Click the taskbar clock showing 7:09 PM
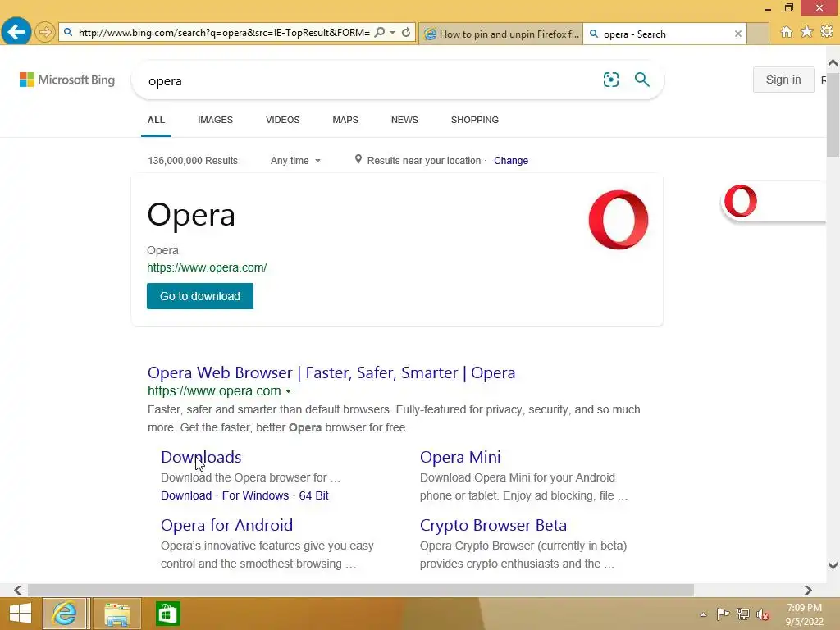 pos(804,614)
